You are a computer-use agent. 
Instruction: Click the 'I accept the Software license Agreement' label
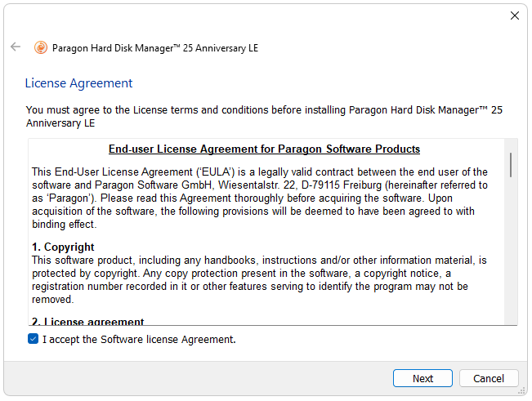point(139,339)
